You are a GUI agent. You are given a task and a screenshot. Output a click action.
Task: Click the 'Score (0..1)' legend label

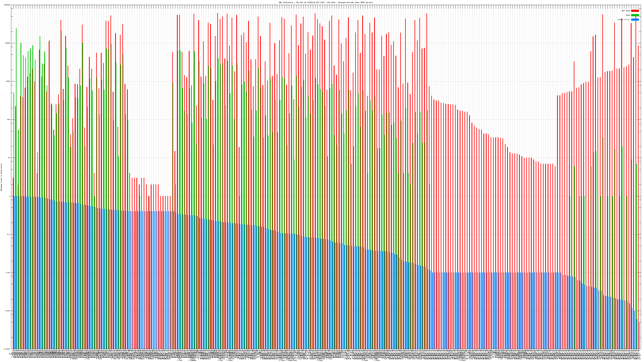624,20
